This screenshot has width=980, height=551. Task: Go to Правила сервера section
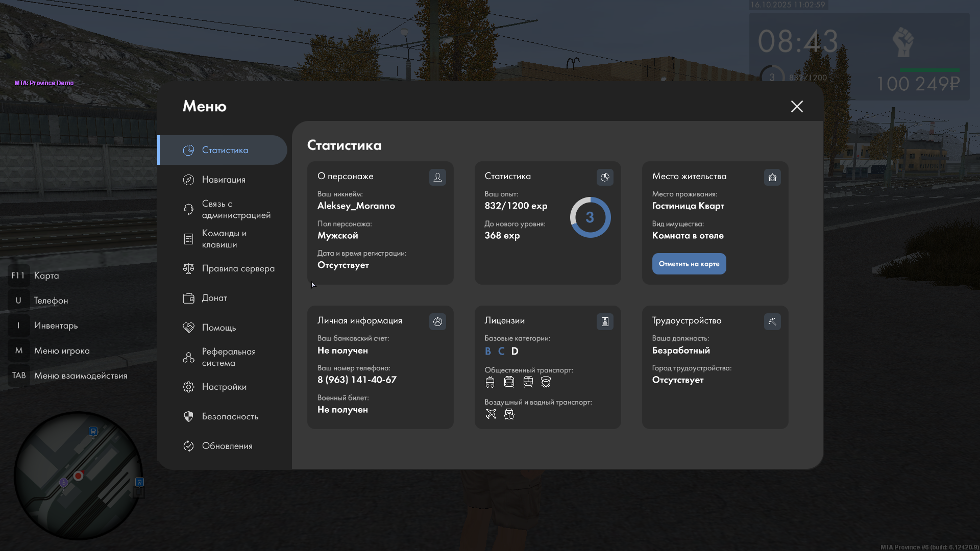pyautogui.click(x=238, y=268)
